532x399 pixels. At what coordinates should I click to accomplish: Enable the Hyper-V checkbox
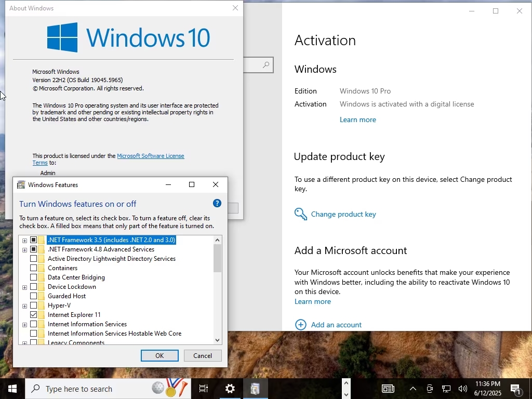click(x=33, y=305)
